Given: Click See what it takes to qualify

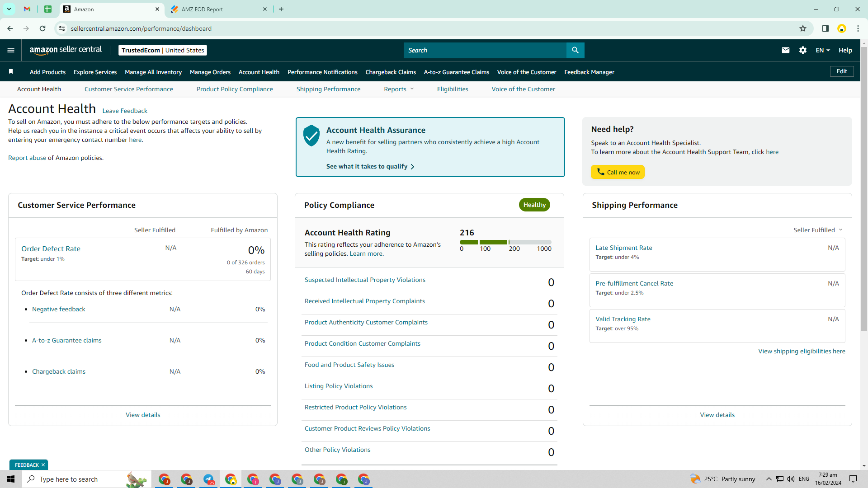Looking at the screenshot, I should [370, 166].
